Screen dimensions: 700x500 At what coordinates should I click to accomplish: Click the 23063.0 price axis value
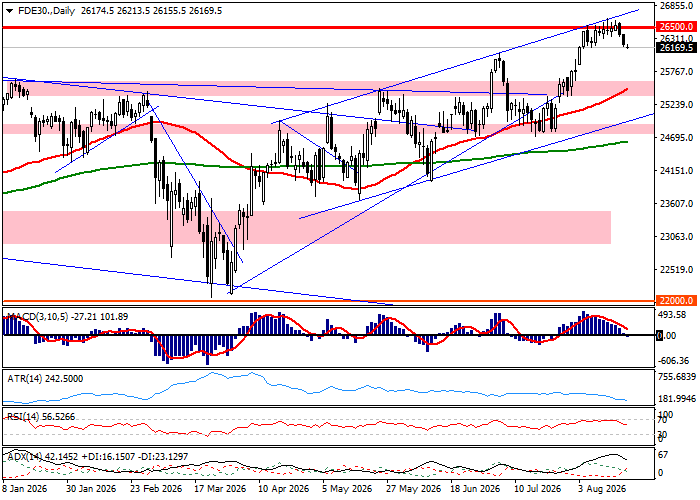[x=676, y=237]
